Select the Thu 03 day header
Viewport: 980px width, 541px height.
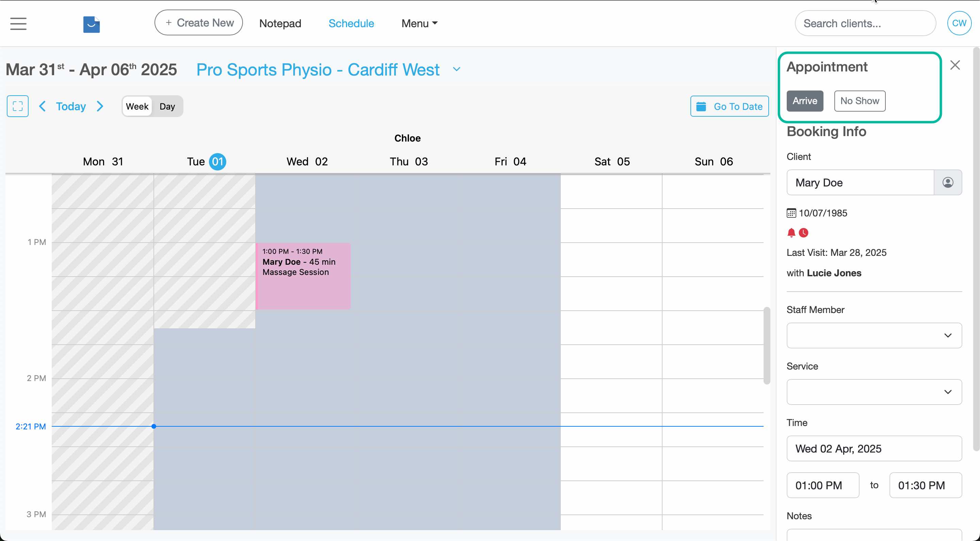tap(409, 162)
